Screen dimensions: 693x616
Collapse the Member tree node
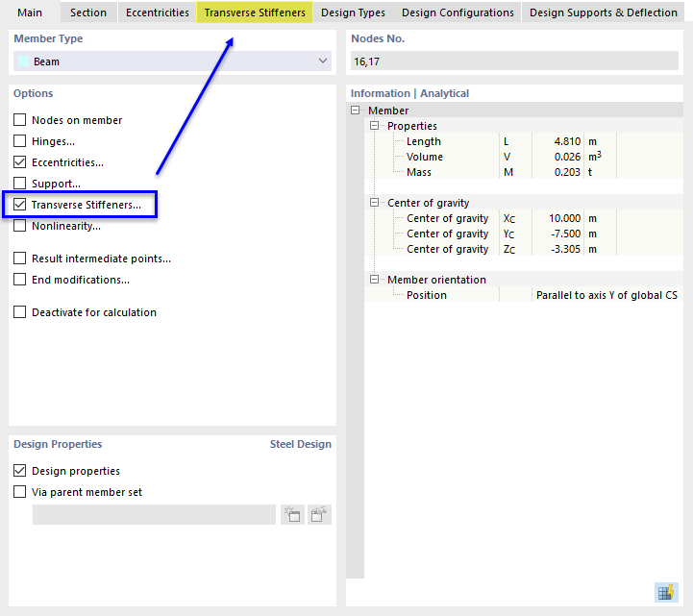click(356, 110)
